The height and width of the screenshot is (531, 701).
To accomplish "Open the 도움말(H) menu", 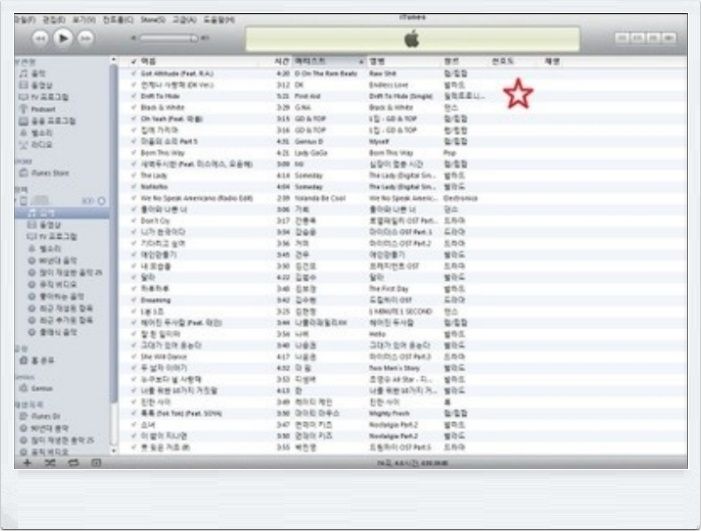I will click(x=219, y=20).
